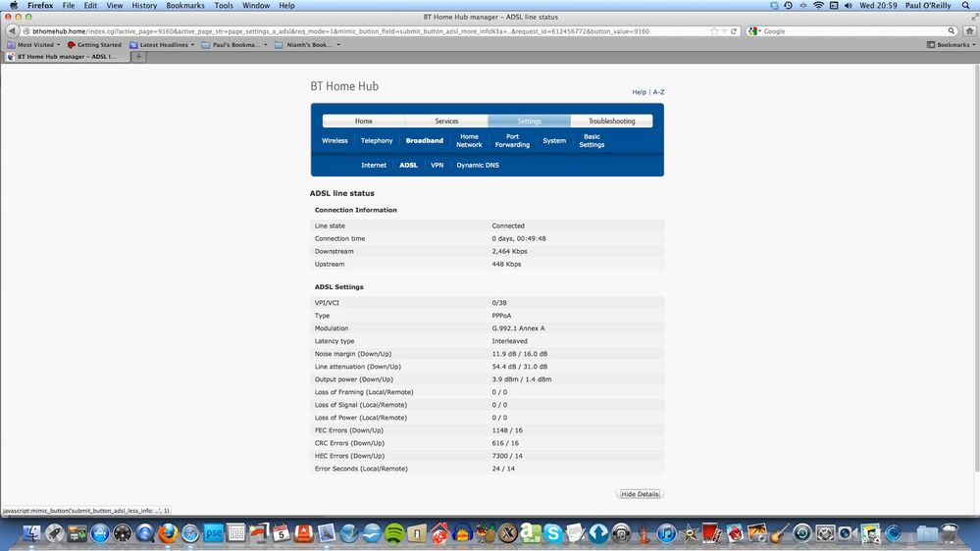Click the search magnifier in Google box

tap(952, 30)
